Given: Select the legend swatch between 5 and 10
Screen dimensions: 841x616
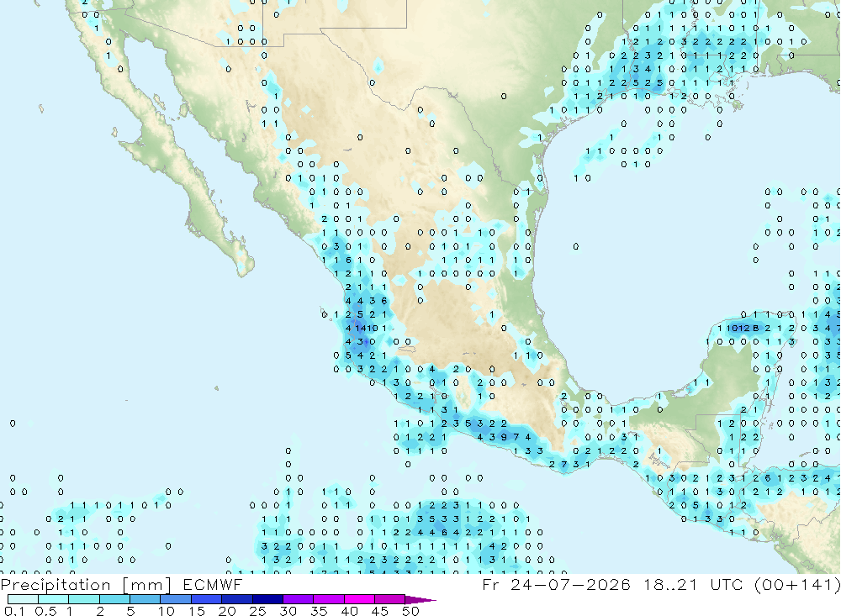Looking at the screenshot, I should [x=145, y=599].
